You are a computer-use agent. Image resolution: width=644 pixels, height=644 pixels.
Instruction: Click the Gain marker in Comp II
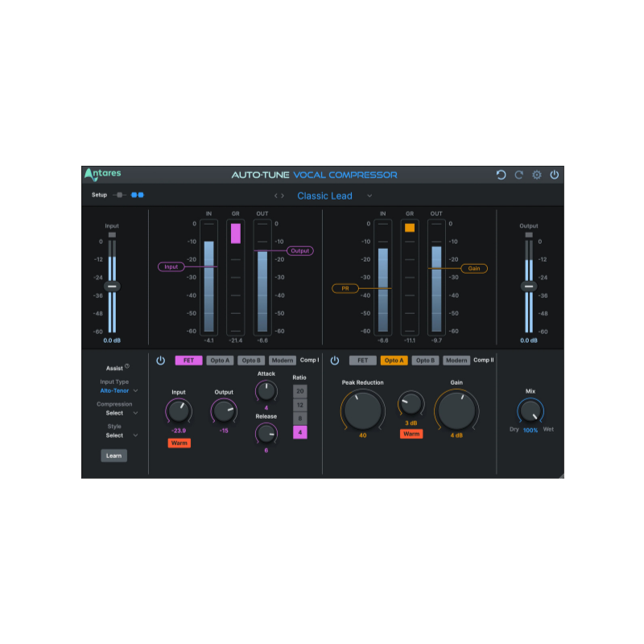(x=474, y=269)
